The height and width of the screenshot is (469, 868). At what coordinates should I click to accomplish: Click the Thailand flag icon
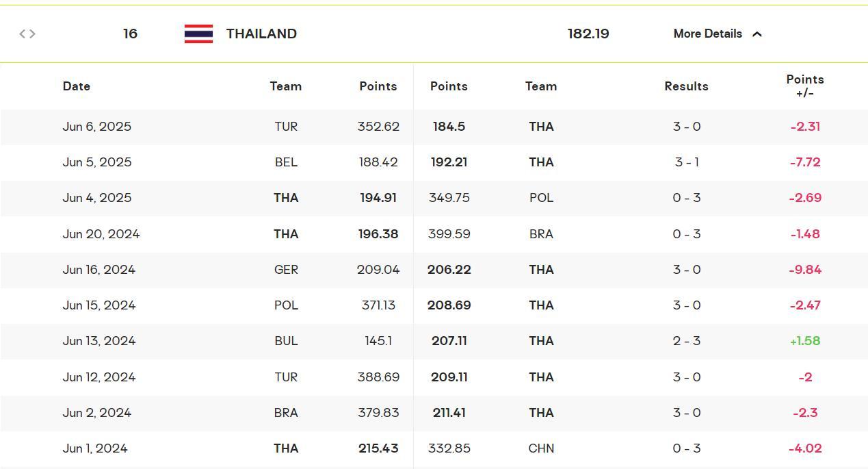point(198,34)
